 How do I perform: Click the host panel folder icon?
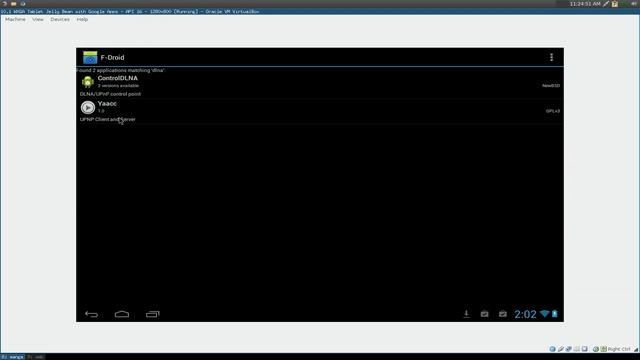pos(13,4)
